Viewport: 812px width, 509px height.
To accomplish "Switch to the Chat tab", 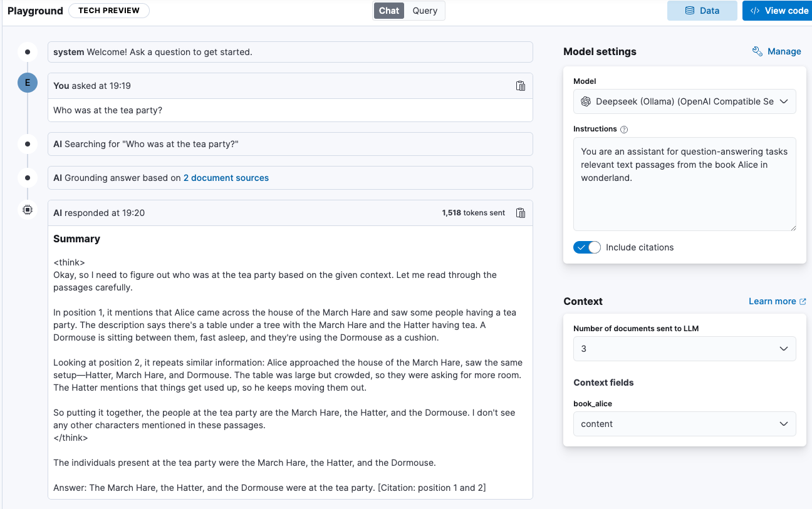I will (389, 11).
